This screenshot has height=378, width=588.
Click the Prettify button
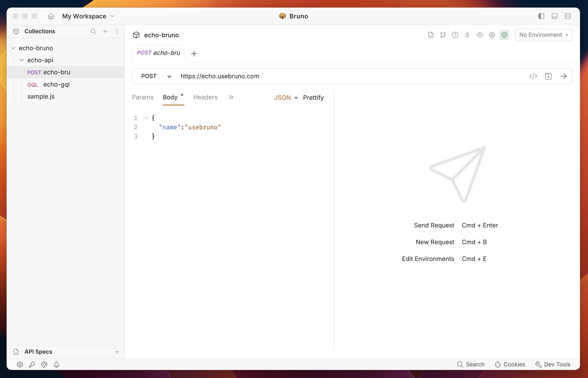pyautogui.click(x=313, y=97)
